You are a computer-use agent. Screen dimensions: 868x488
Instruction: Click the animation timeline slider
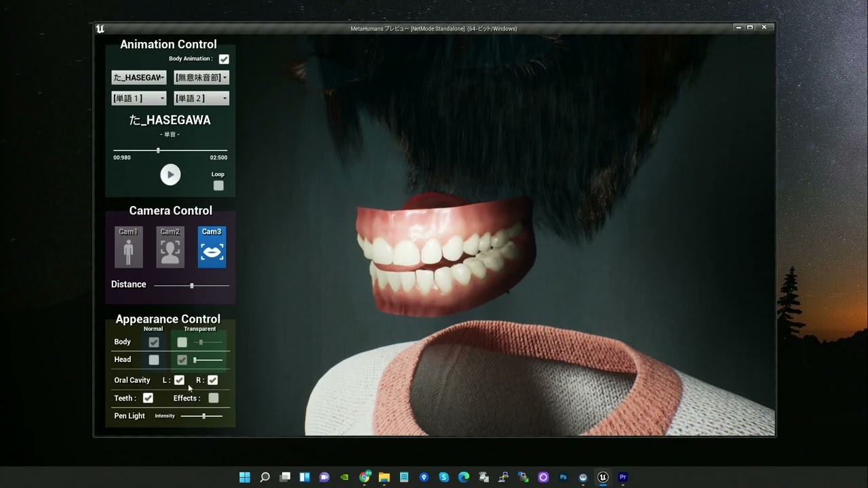[x=170, y=150]
